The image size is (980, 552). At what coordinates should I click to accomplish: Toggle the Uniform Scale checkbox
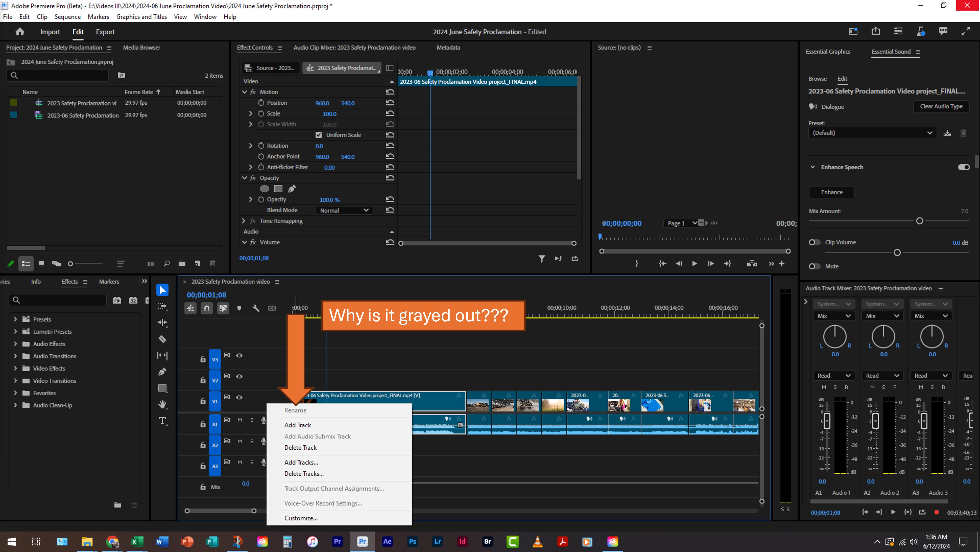[x=318, y=135]
